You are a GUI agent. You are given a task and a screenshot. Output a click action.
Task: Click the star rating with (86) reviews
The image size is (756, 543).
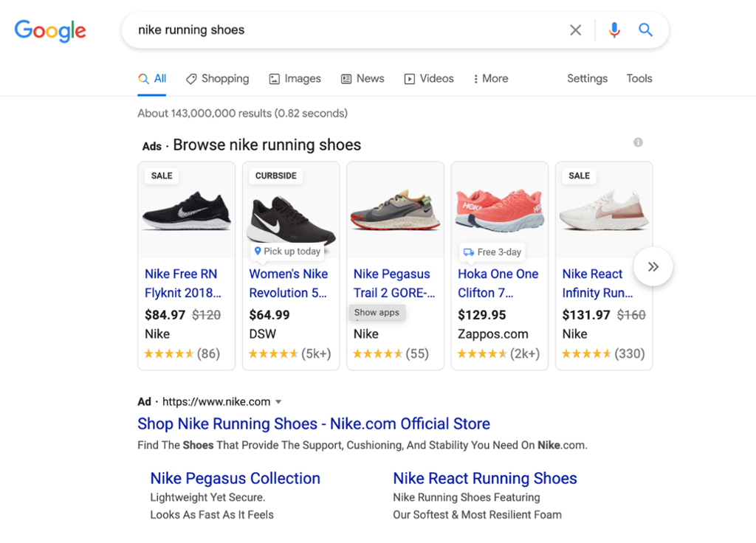182,353
